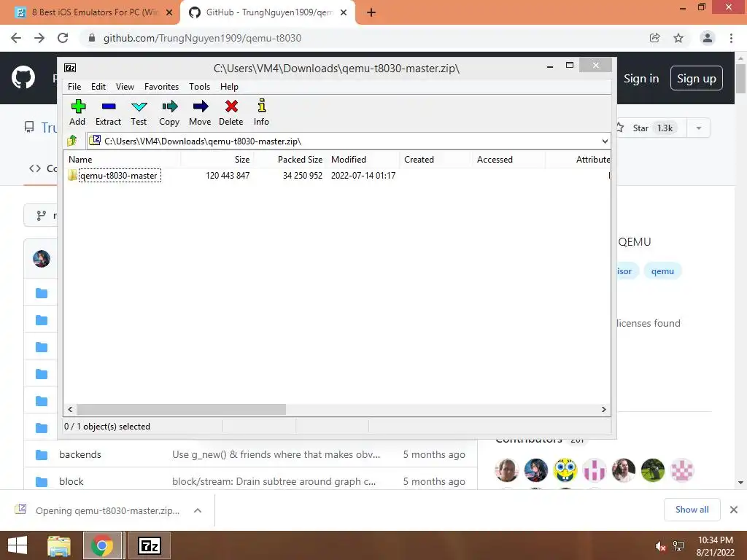The image size is (747, 560).
Task: Open the Info toolbar icon
Action: coord(261,112)
